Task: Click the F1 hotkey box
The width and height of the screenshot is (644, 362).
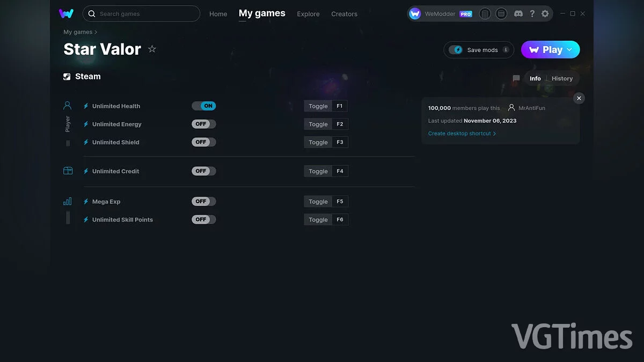Action: point(340,106)
